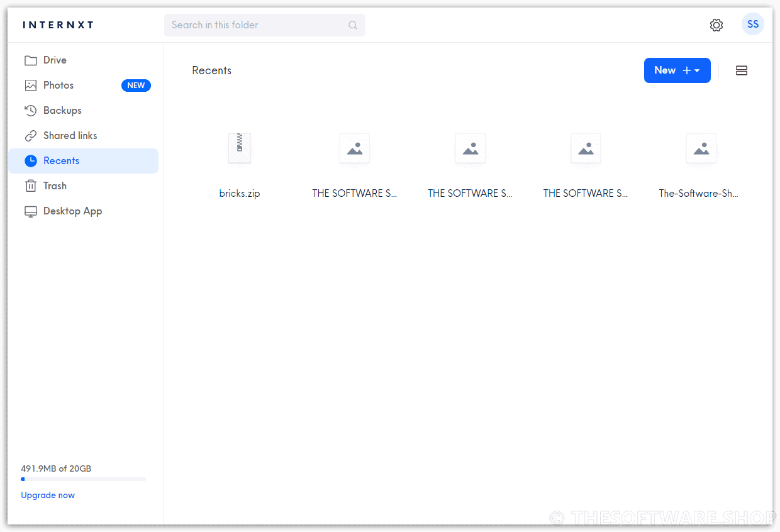
Task: Click the The-Software-Sh... file name
Action: click(x=698, y=194)
